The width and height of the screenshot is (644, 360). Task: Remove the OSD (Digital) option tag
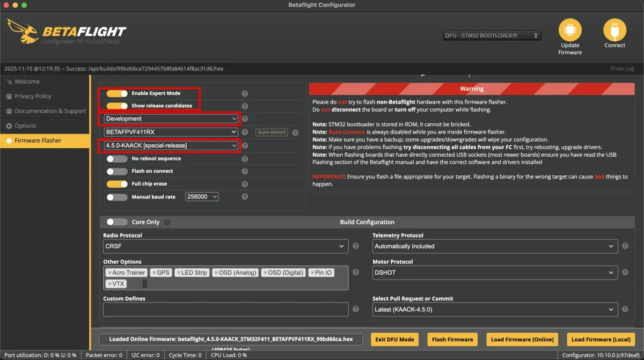266,273
